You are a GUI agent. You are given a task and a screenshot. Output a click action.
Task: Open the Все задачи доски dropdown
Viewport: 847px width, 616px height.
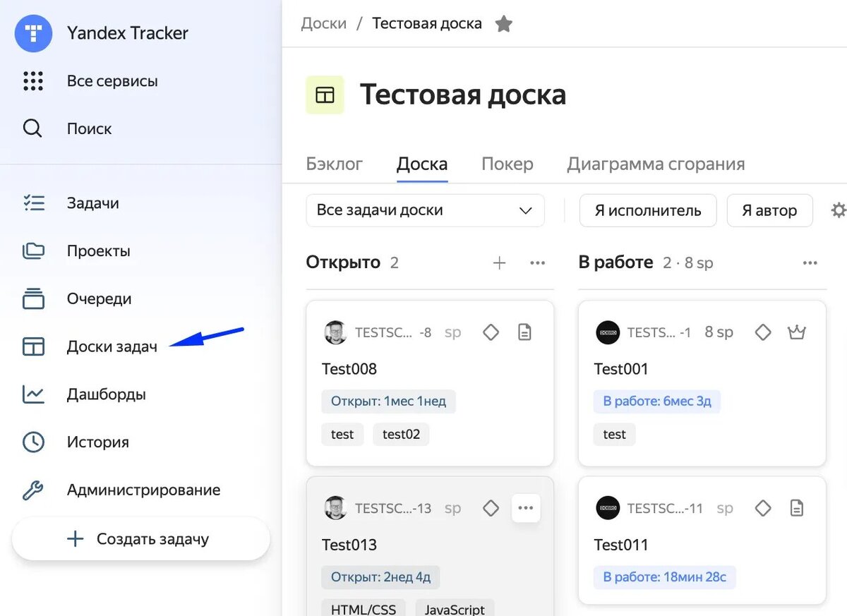425,210
